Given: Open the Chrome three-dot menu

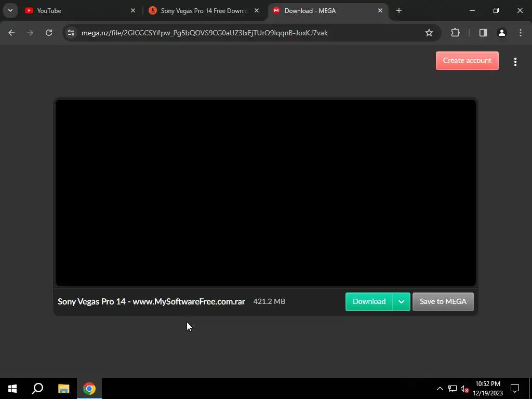Looking at the screenshot, I should pyautogui.click(x=520, y=33).
